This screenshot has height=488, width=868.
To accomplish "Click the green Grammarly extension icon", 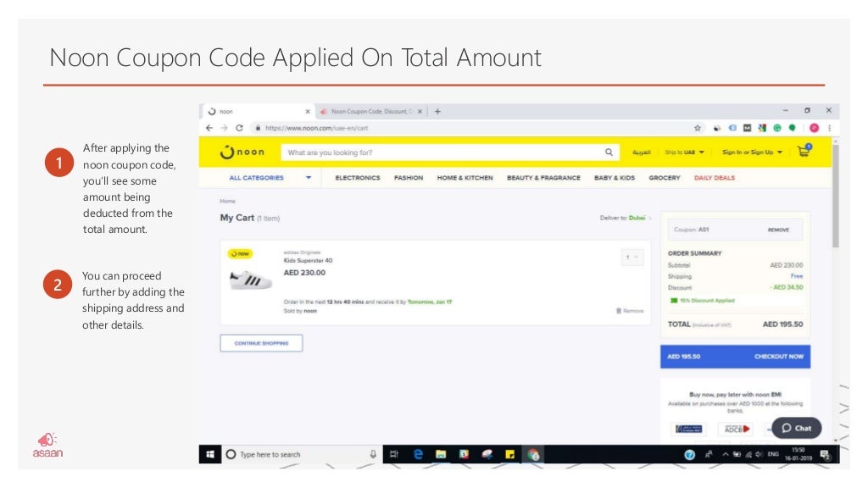I will 777,128.
